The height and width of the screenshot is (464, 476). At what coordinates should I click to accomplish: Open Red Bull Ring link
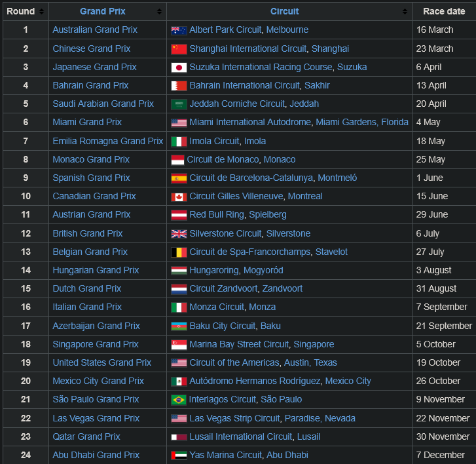217,215
